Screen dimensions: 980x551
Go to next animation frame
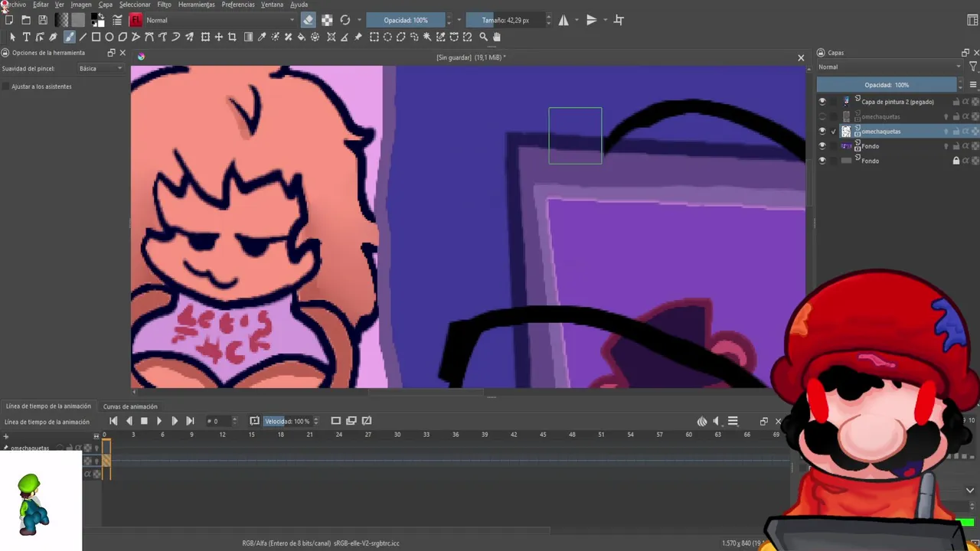(x=174, y=421)
